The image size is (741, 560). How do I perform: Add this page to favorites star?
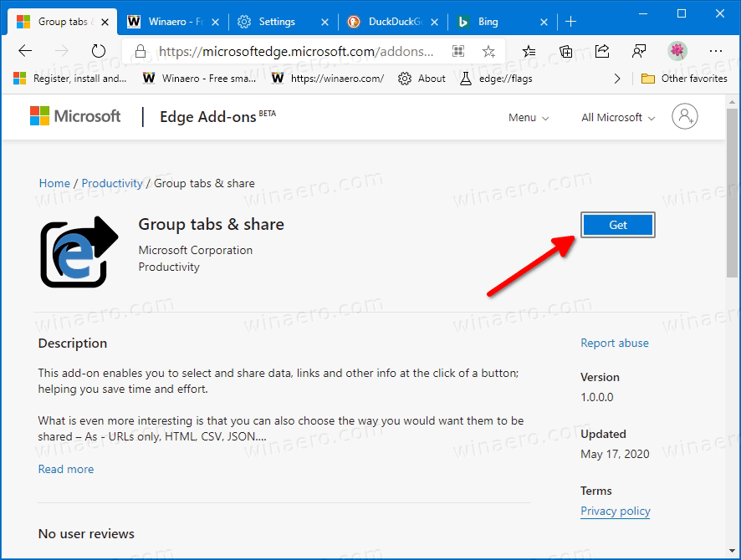[x=488, y=51]
